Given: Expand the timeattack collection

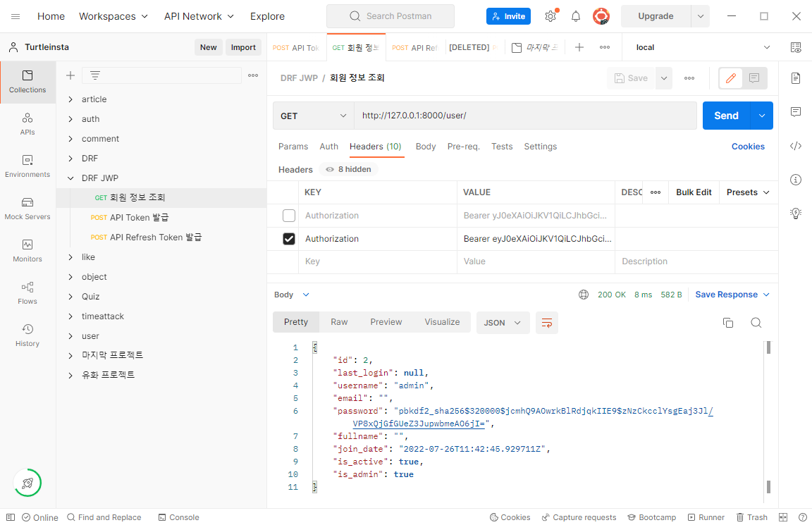Looking at the screenshot, I should pyautogui.click(x=71, y=316).
